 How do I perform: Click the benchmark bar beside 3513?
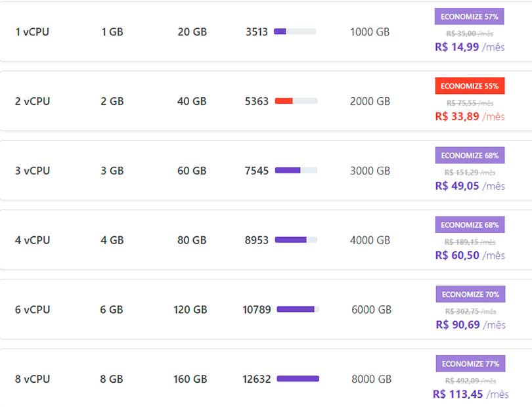[294, 32]
